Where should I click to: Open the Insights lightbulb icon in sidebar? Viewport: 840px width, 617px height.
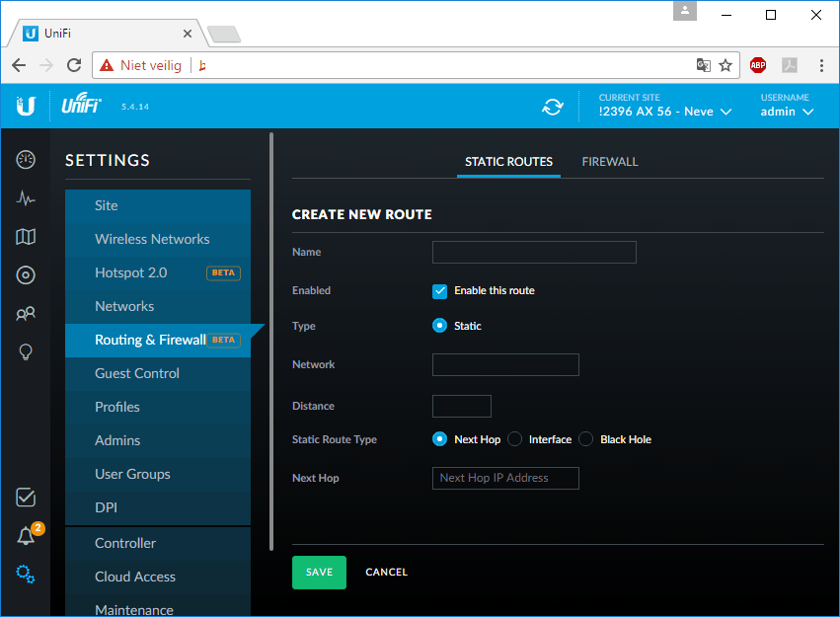pyautogui.click(x=26, y=351)
